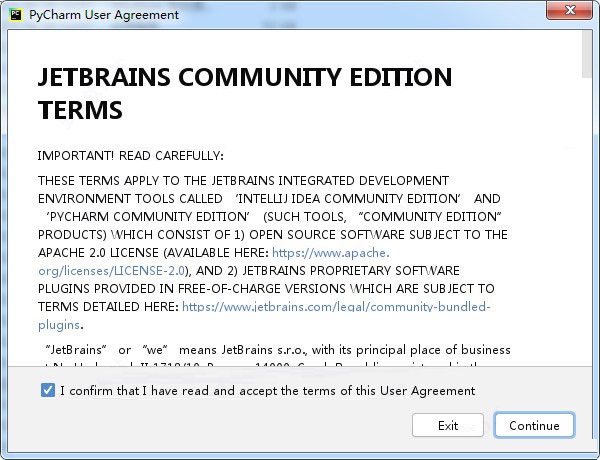Click the 'I confirm that I have read' label
Image resolution: width=600 pixels, height=460 pixels.
coord(267,391)
